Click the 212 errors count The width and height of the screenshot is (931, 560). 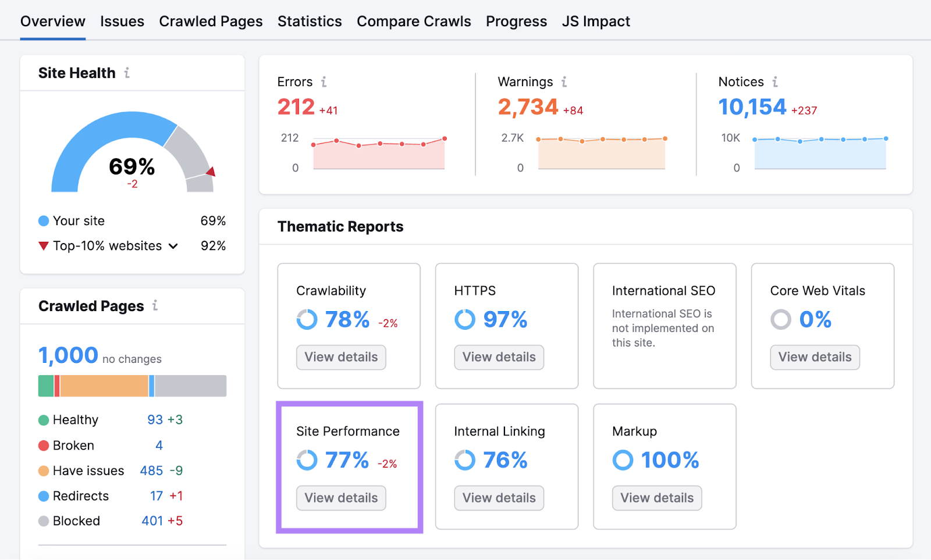(296, 107)
